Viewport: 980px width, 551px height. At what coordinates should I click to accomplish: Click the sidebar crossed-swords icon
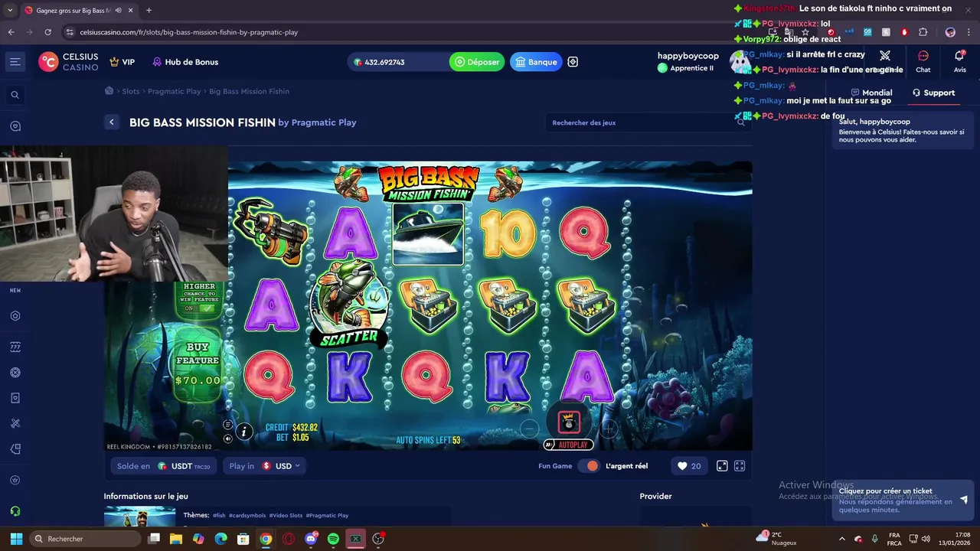pyautogui.click(x=15, y=423)
